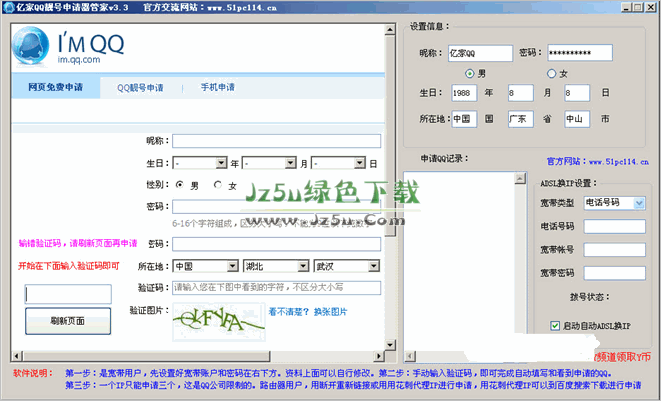Viewport: 661px width, 401px height.
Task: Click the birth year field showing 1988
Action: pos(464,93)
